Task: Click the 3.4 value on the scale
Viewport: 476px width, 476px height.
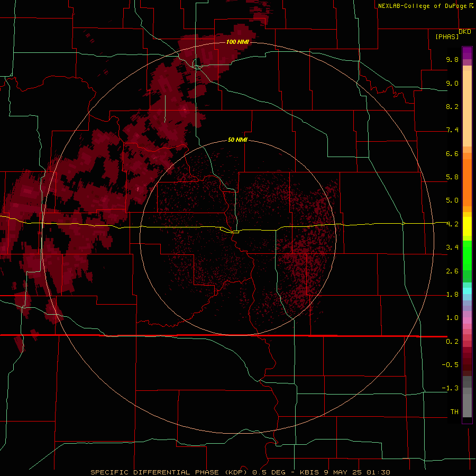Action: click(452, 247)
